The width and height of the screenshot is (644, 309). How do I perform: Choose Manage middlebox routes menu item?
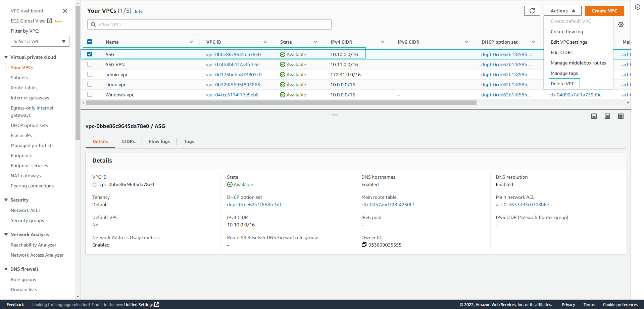[578, 63]
